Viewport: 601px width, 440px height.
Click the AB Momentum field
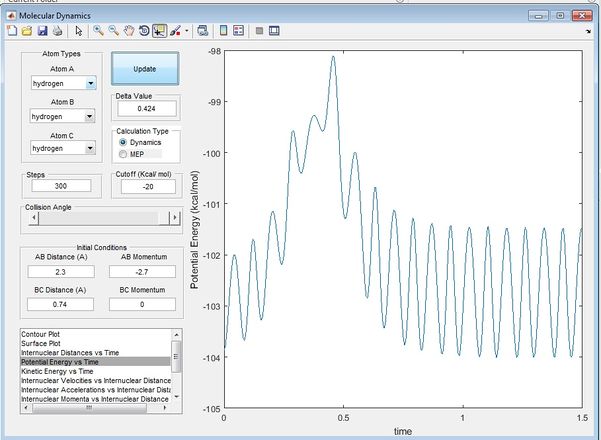tap(142, 272)
